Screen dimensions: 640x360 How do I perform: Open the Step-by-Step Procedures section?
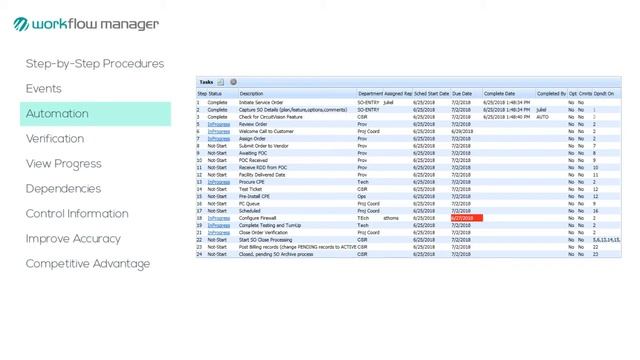point(95,64)
